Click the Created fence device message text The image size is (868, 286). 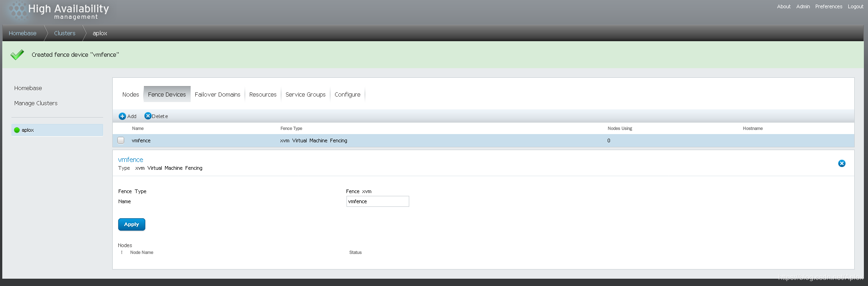[x=75, y=54]
